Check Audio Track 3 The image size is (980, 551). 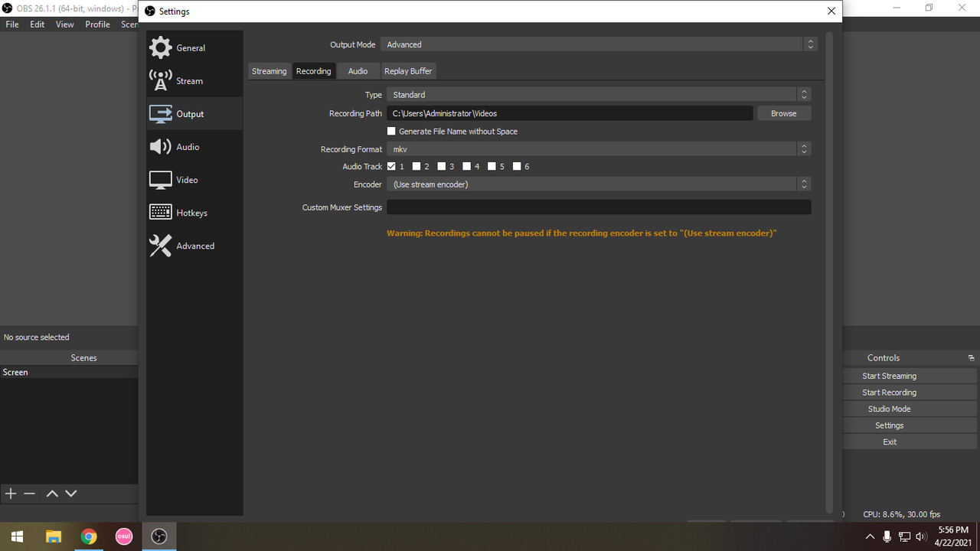[442, 166]
